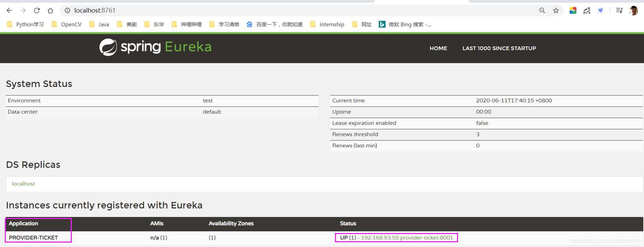The image size is (644, 247).
Task: Select the Data center label
Action: 23,112
